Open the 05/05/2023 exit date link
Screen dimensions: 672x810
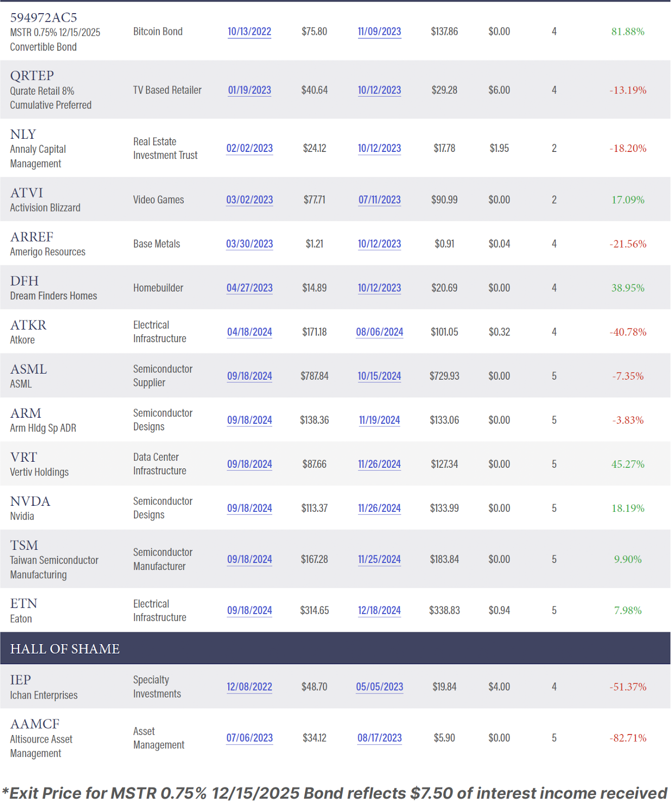click(x=380, y=687)
